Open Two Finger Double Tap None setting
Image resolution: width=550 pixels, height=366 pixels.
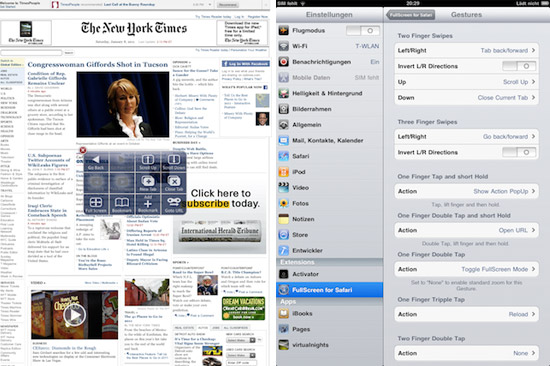[466, 353]
